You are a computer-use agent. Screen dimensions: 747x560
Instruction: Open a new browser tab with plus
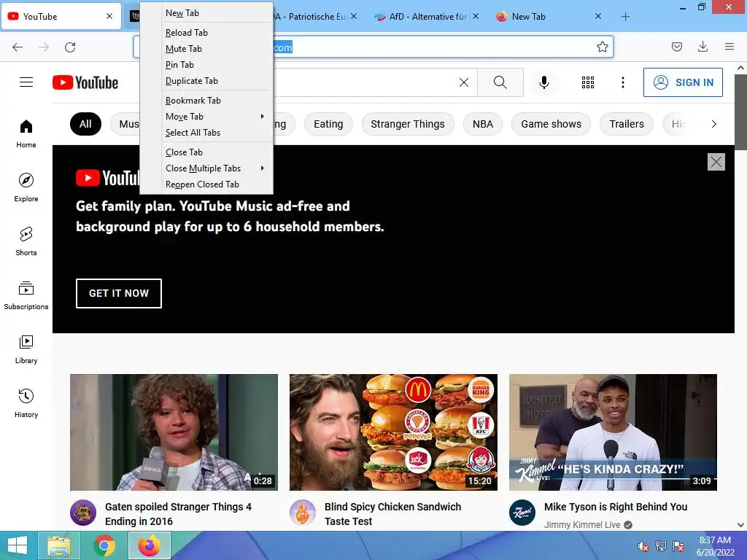pos(625,17)
